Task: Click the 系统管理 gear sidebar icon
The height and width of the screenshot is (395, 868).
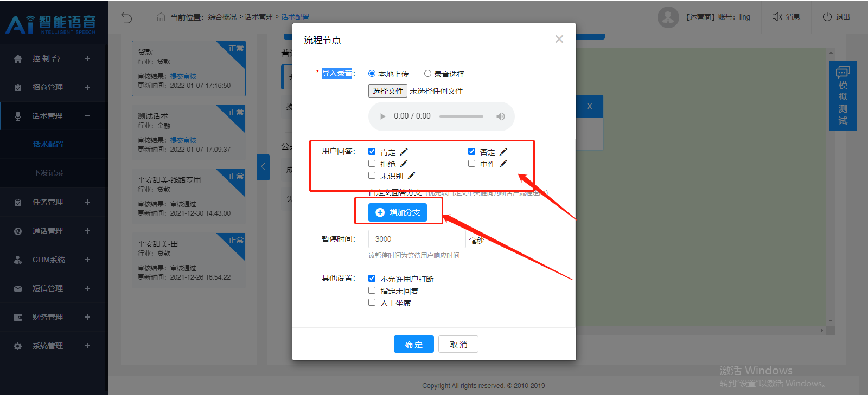Action: 18,346
